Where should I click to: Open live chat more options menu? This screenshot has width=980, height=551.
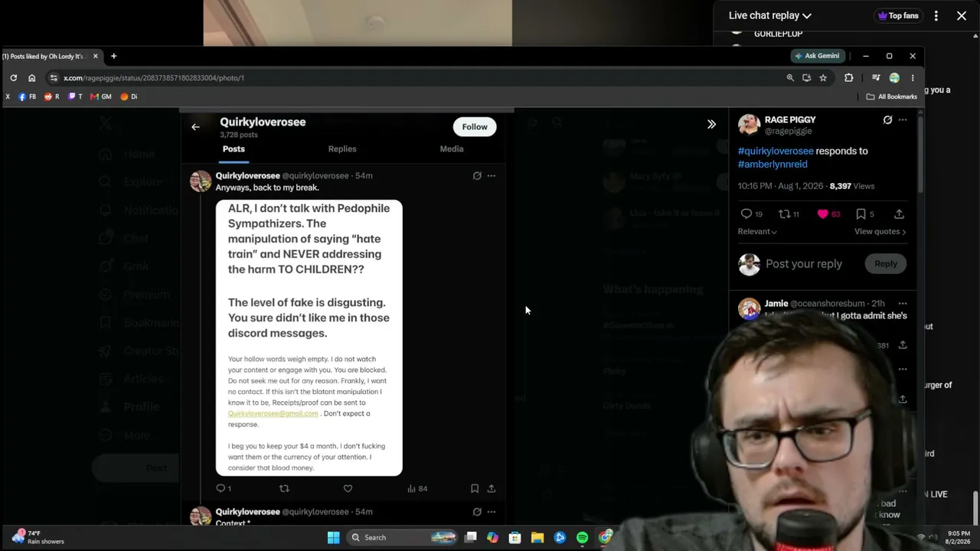click(x=936, y=15)
